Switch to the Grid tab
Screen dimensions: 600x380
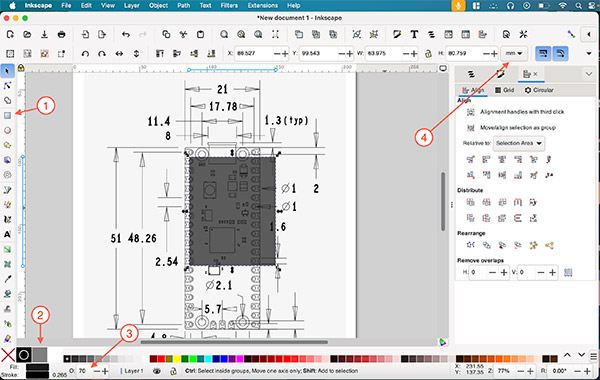[x=504, y=90]
